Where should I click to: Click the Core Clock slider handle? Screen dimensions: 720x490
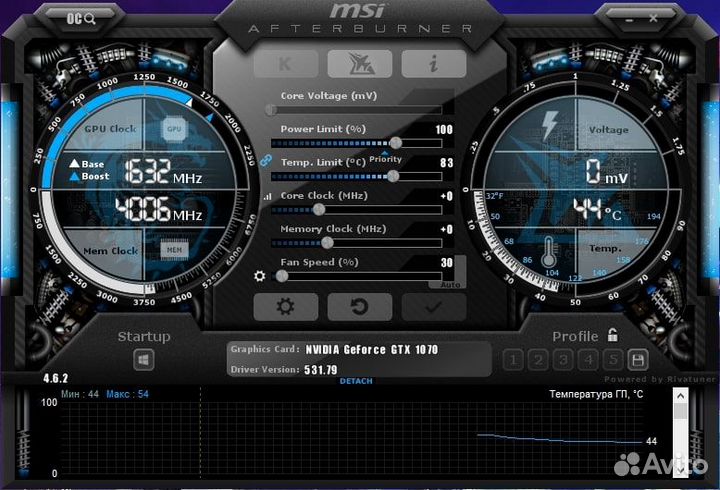(319, 210)
